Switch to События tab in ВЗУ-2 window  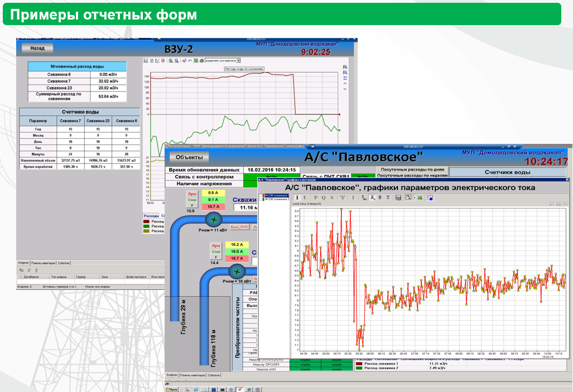coord(63,263)
